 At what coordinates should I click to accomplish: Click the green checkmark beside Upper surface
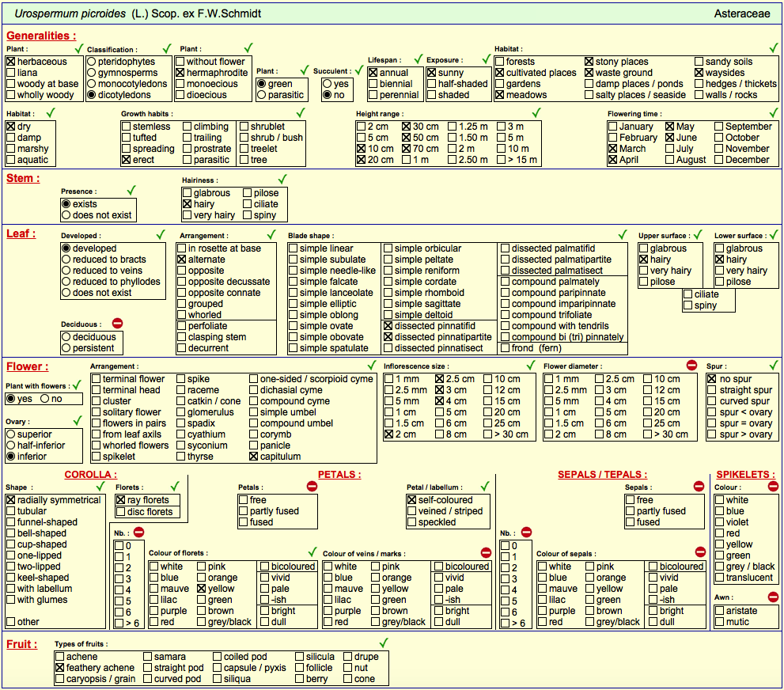(698, 234)
